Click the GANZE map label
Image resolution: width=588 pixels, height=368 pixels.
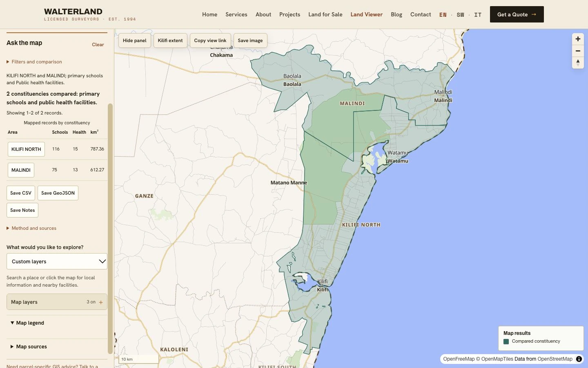tap(144, 196)
